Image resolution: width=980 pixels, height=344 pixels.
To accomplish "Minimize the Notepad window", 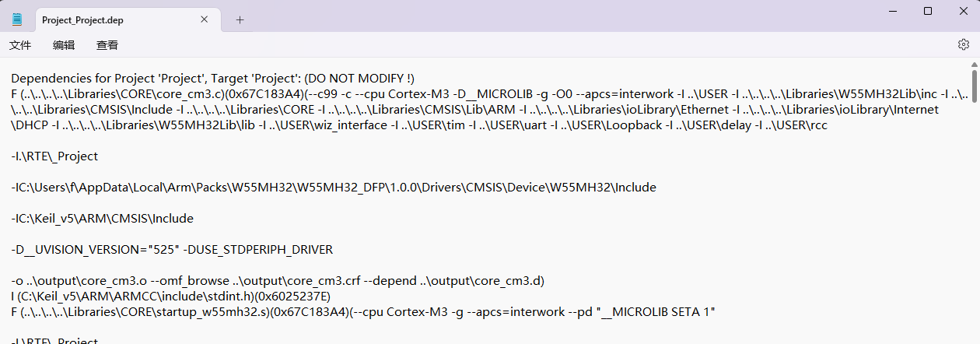I will click(x=891, y=11).
